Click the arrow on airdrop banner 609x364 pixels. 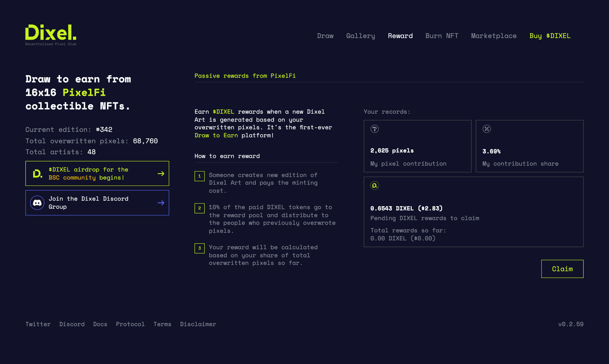tap(161, 174)
